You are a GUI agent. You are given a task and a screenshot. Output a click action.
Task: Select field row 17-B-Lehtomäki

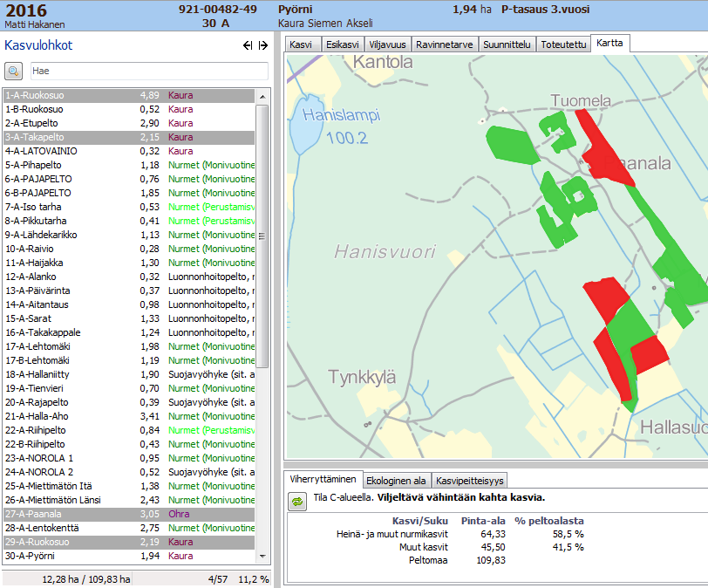coord(129,361)
